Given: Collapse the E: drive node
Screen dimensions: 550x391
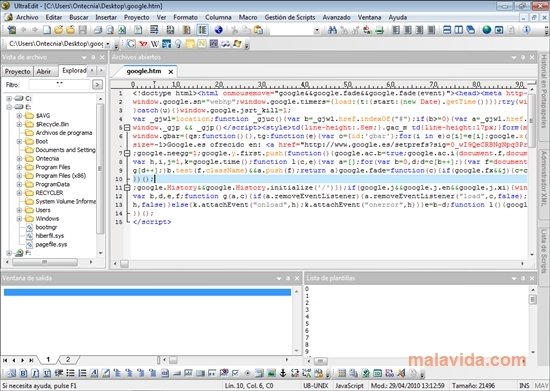Looking at the screenshot, I should [9, 107].
